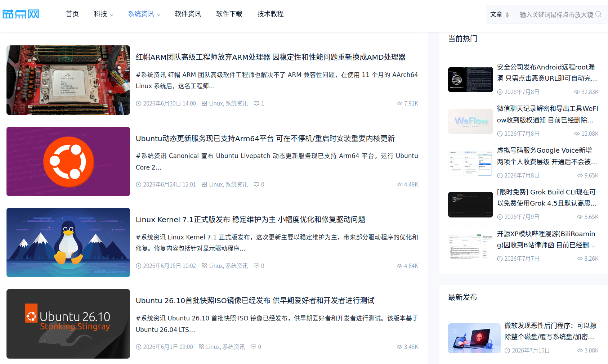Open 软件资讯 navigation item
This screenshot has width=608, height=364.
[188, 14]
